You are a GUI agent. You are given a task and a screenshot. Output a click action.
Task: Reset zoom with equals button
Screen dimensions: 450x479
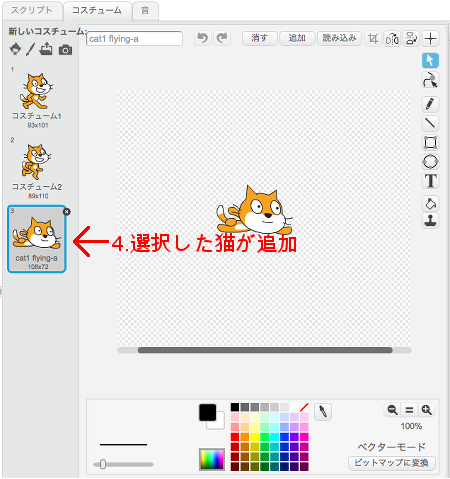[410, 410]
